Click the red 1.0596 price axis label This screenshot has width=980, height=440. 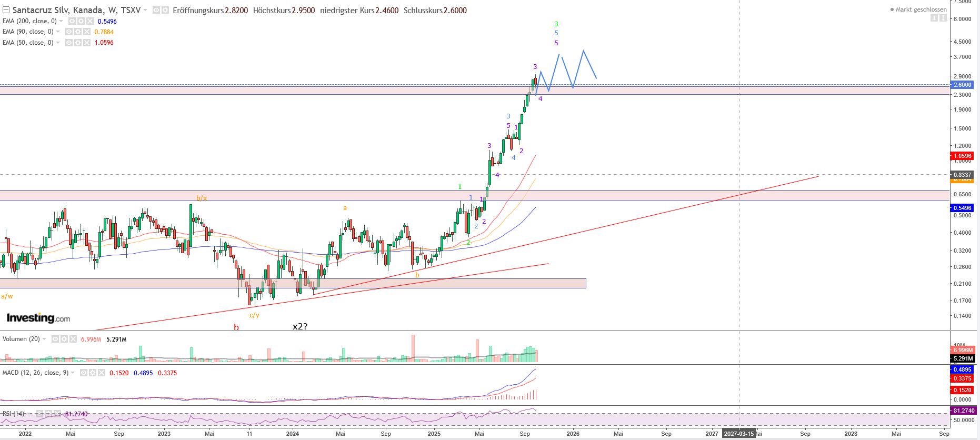click(962, 156)
